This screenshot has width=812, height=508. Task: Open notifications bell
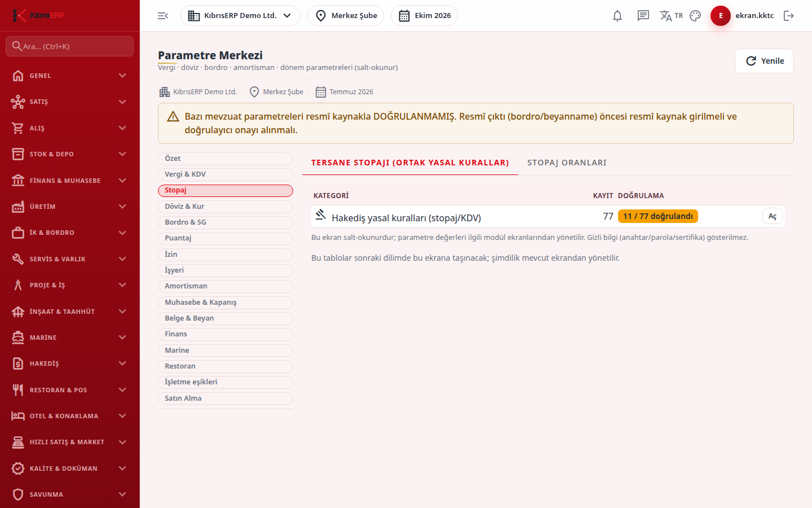[x=617, y=16]
